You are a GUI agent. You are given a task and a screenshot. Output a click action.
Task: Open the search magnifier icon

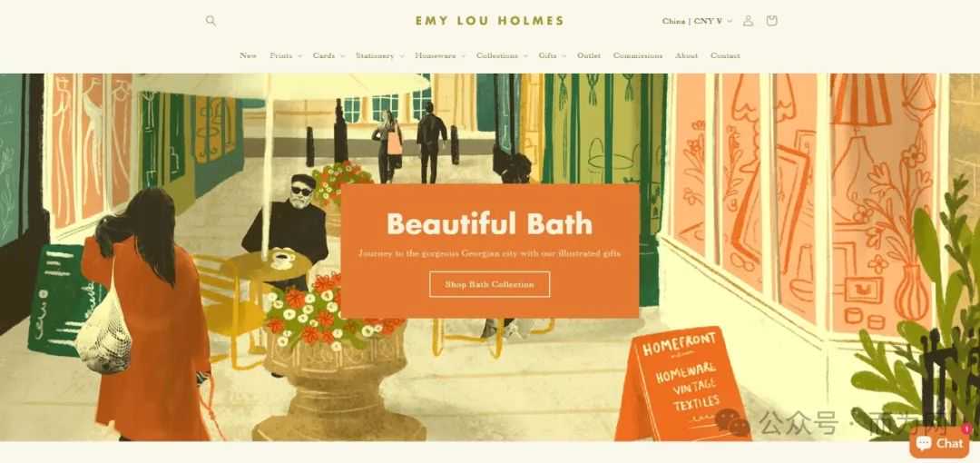click(211, 21)
